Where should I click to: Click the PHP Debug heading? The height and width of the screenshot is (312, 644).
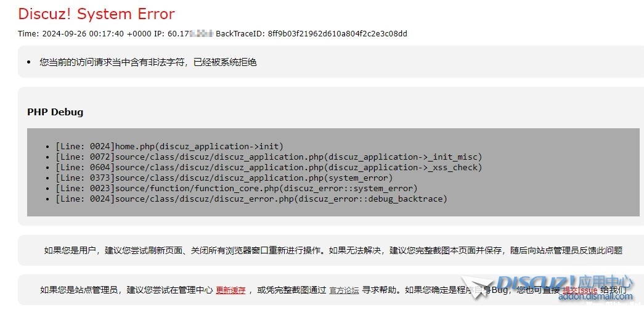pos(55,112)
